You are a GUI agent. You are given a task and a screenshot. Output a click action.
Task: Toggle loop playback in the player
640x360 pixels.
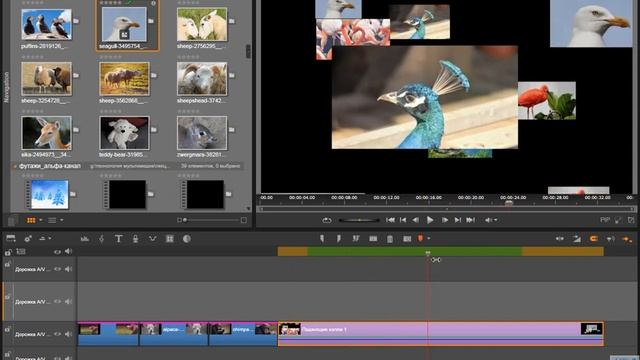click(327, 220)
